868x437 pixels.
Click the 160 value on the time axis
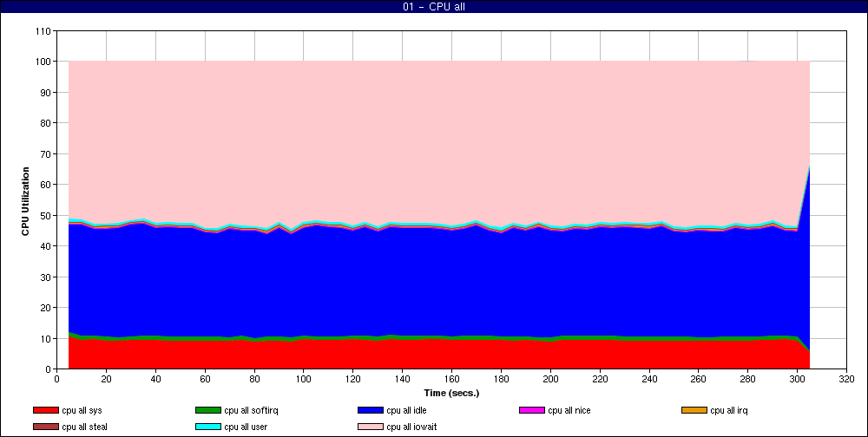click(451, 380)
